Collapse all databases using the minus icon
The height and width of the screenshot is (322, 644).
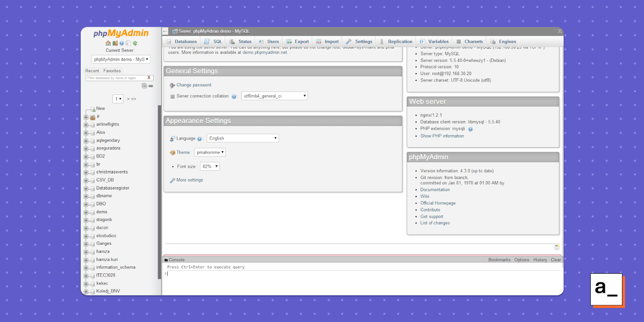coord(144,86)
